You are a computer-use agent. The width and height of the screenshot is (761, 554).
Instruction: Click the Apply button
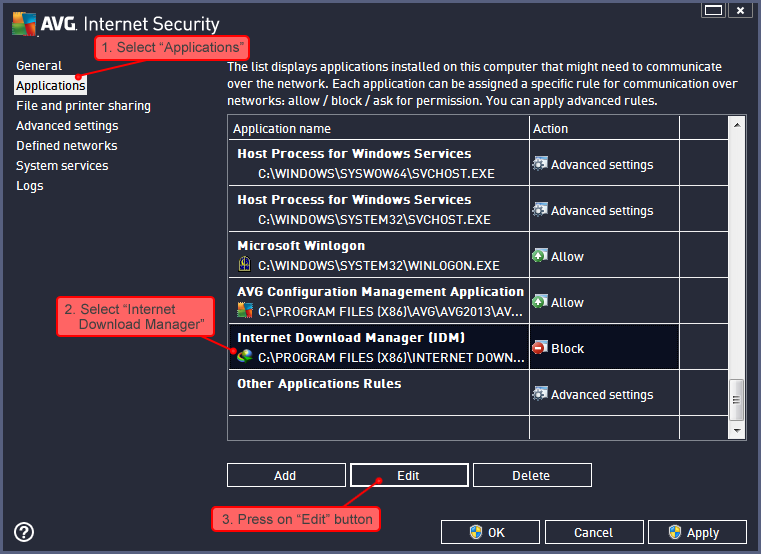point(697,532)
